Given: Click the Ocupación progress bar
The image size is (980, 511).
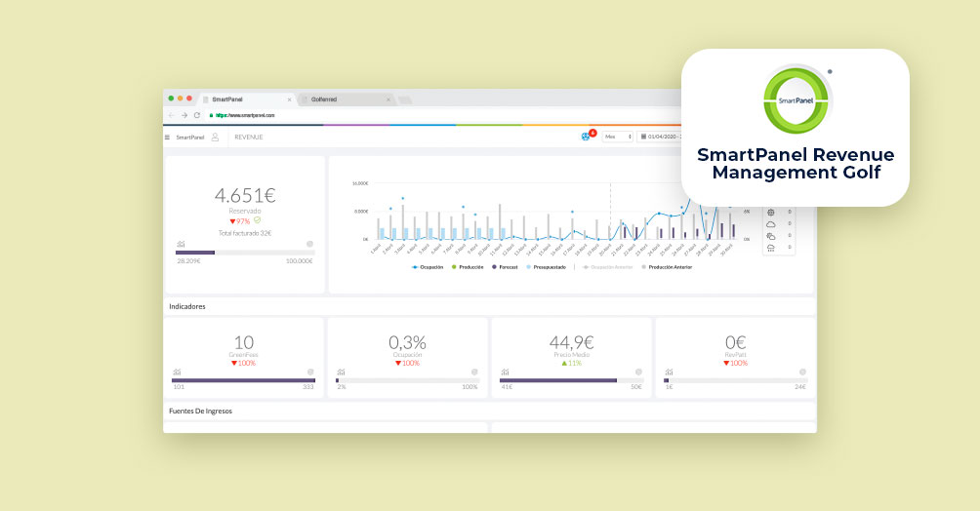Looking at the screenshot, I should [407, 380].
